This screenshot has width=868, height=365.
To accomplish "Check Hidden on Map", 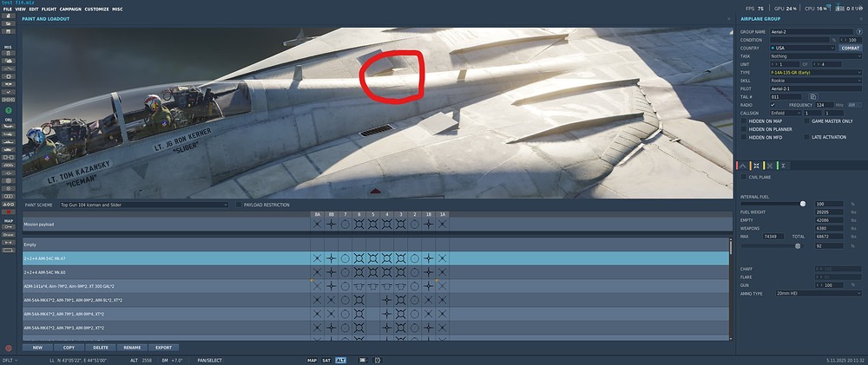I will tap(744, 121).
